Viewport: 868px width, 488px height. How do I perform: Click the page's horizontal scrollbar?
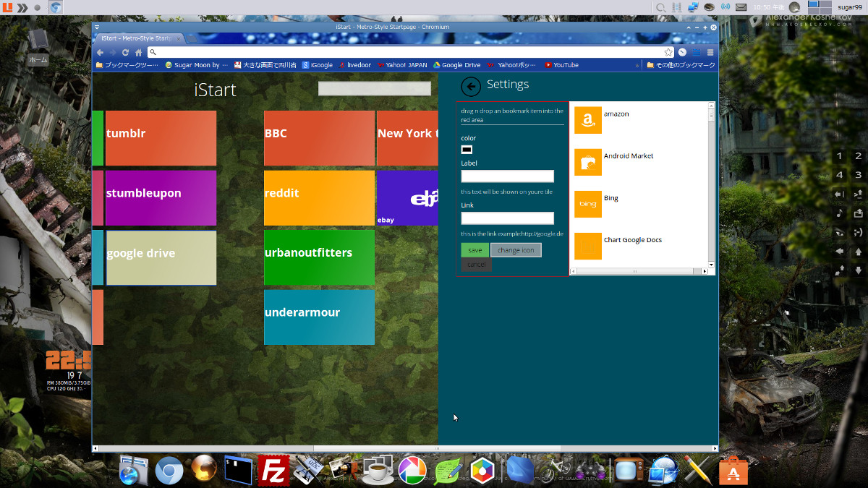405,449
